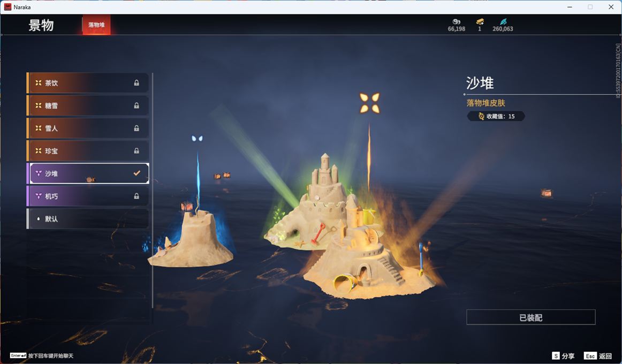
Task: Click the 沙堆 heading text
Action: (x=480, y=83)
